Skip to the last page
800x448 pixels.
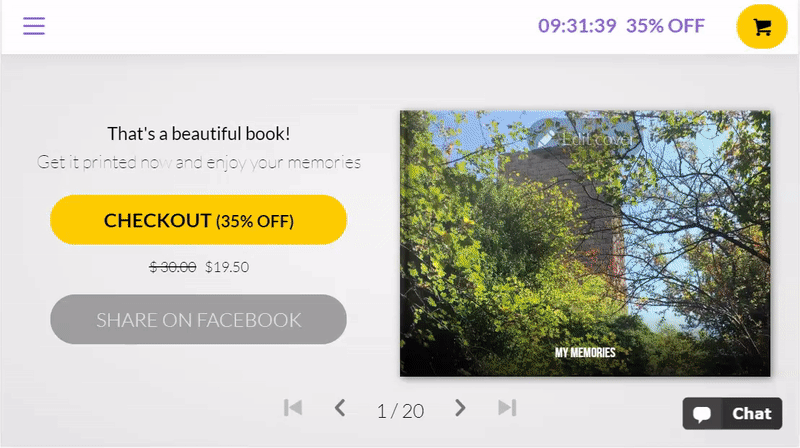pos(507,408)
